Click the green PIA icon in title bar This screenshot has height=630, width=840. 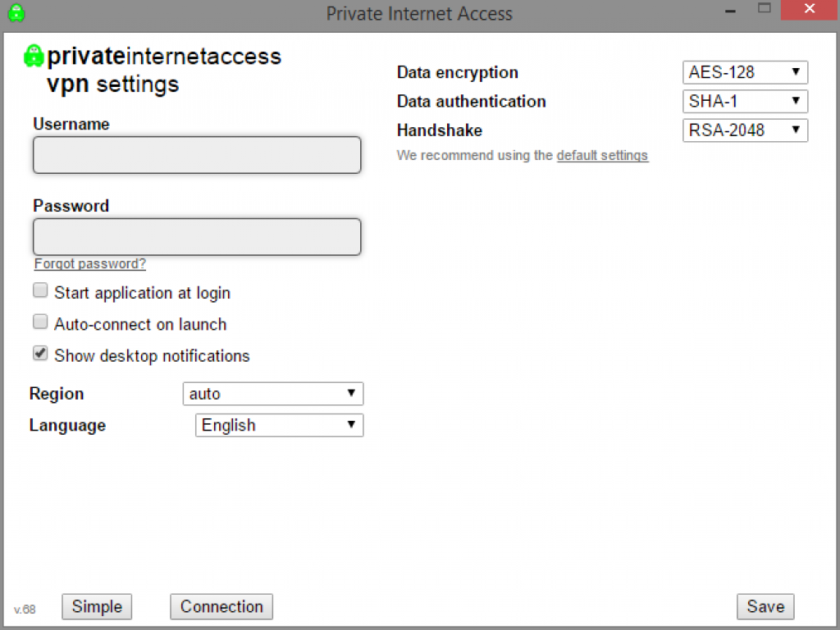(x=16, y=13)
